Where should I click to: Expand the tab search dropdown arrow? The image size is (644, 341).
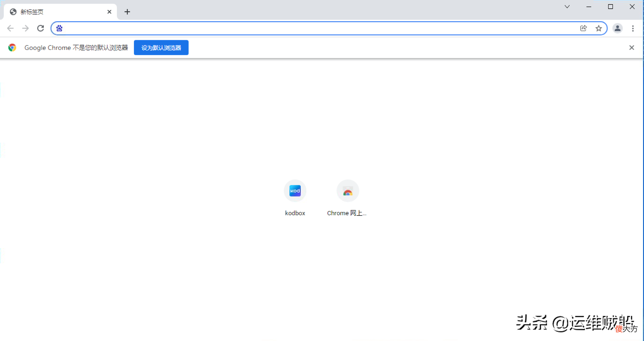[567, 7]
